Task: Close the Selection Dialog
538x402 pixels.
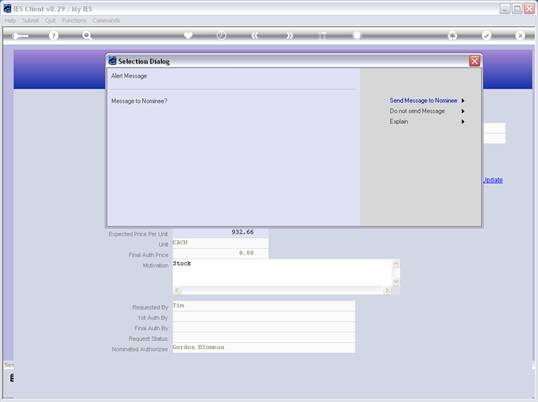Action: point(475,61)
